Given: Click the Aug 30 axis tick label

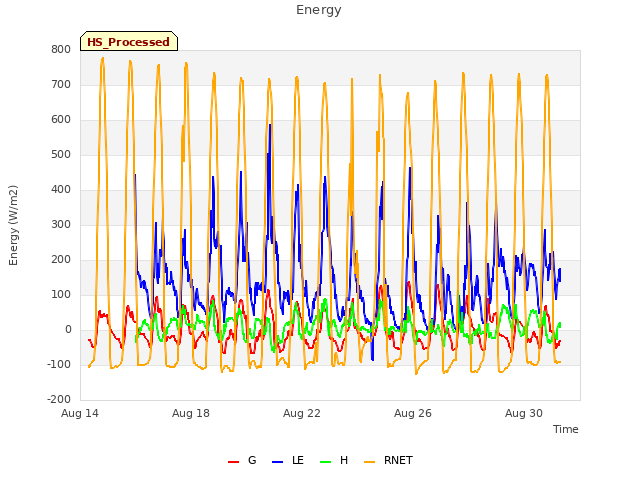Looking at the screenshot, I should (x=524, y=413).
